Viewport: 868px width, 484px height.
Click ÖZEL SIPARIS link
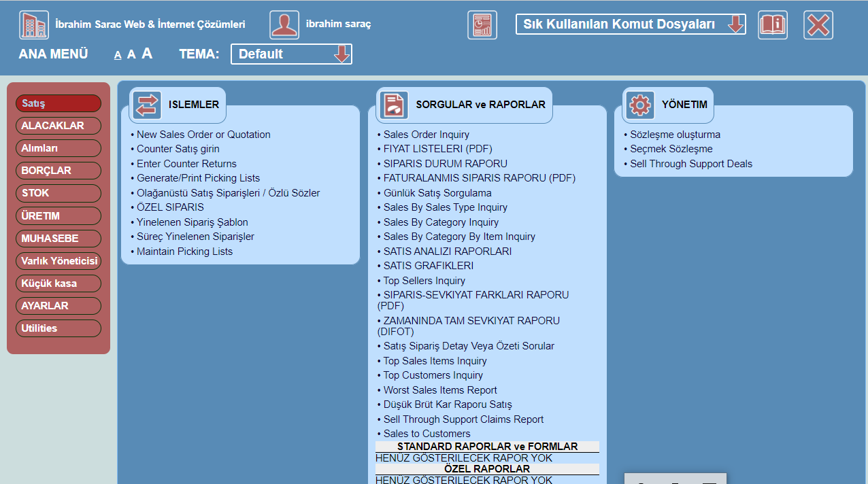[x=170, y=207]
